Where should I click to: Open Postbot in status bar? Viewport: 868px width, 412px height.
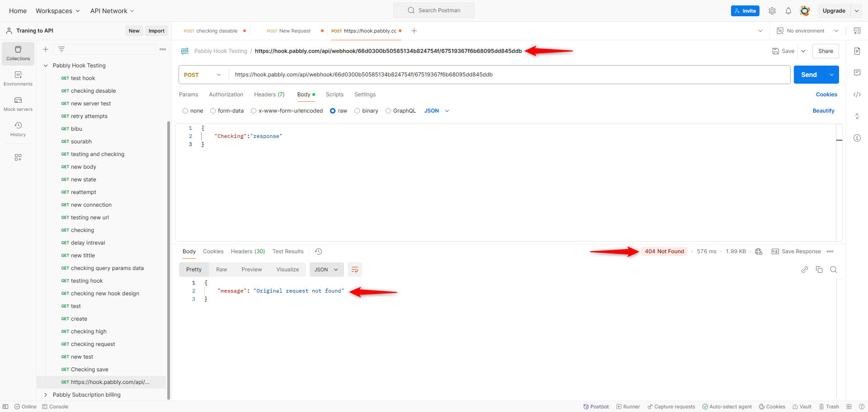tap(596, 407)
